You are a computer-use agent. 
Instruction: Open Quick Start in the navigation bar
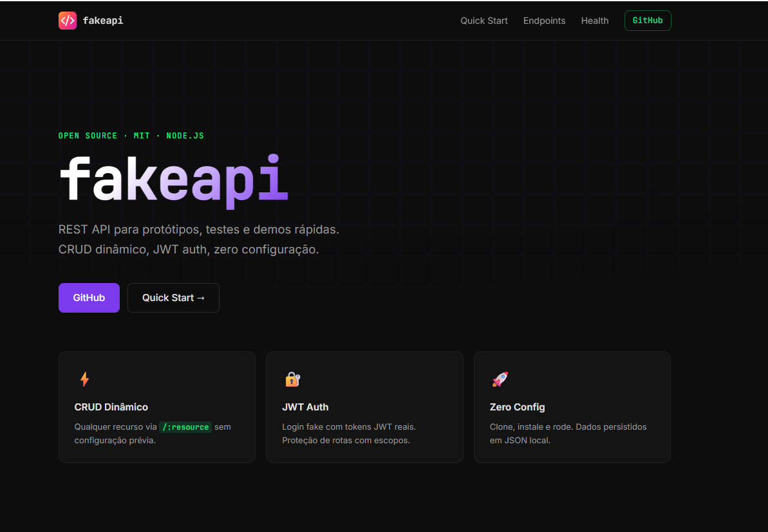(x=484, y=21)
